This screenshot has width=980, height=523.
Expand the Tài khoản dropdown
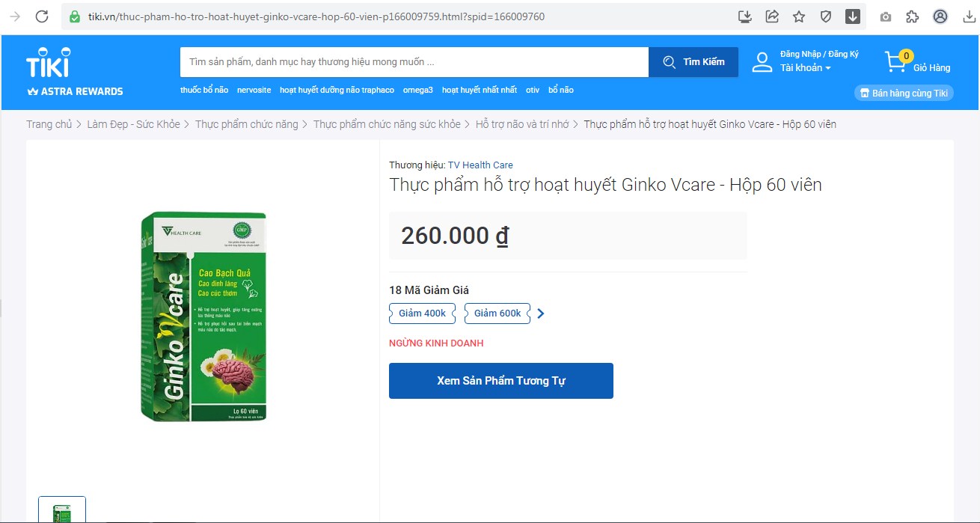(806, 68)
